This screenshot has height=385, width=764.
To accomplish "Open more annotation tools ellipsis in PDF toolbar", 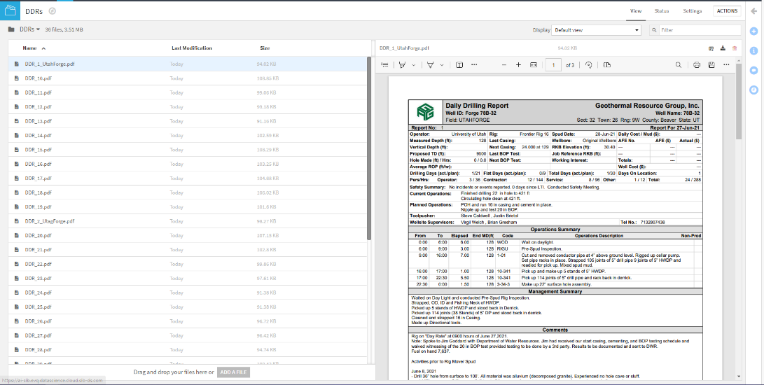I will pos(474,65).
